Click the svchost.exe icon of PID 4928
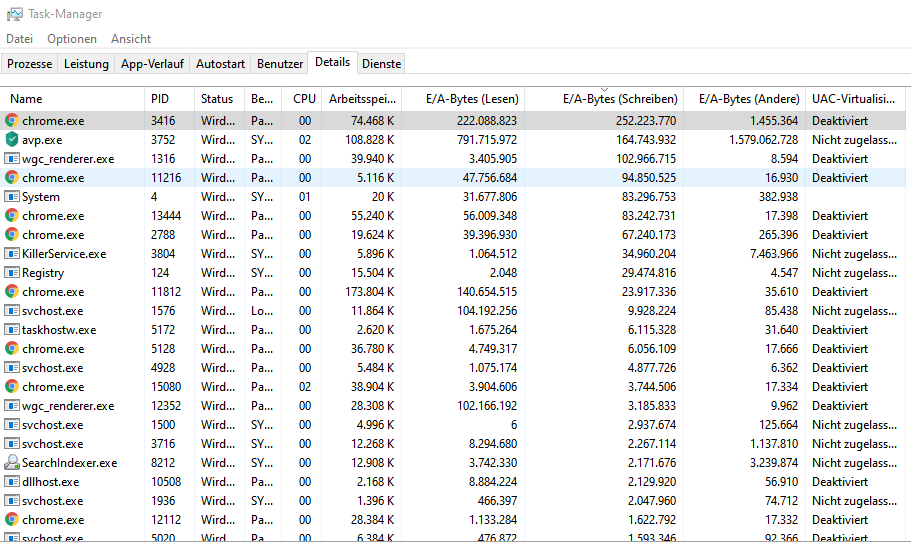Screen dimensions: 911x543 (12, 367)
